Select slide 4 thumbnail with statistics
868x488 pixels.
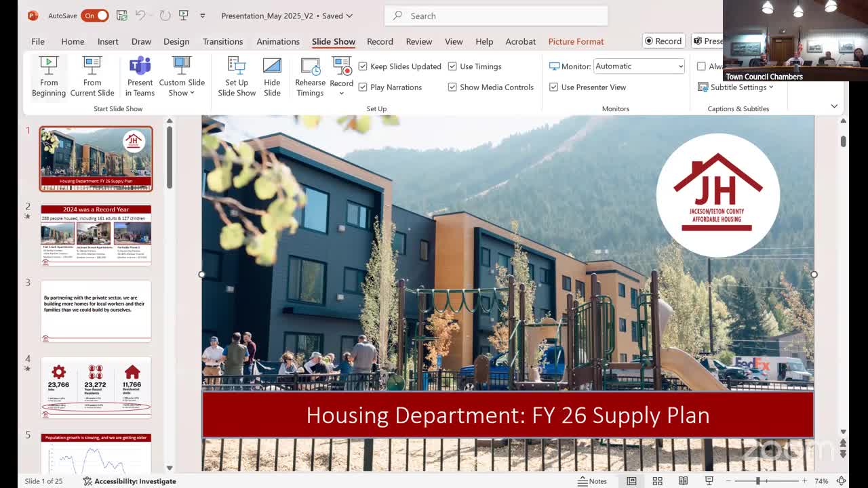coord(96,388)
